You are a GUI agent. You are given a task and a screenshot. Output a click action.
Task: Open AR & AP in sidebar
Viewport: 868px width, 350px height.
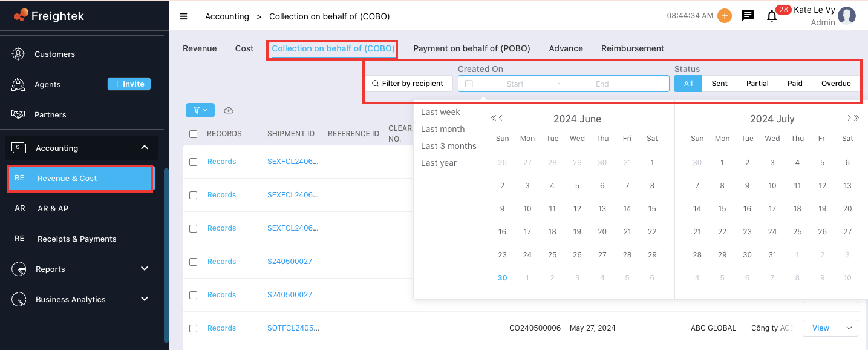point(53,208)
